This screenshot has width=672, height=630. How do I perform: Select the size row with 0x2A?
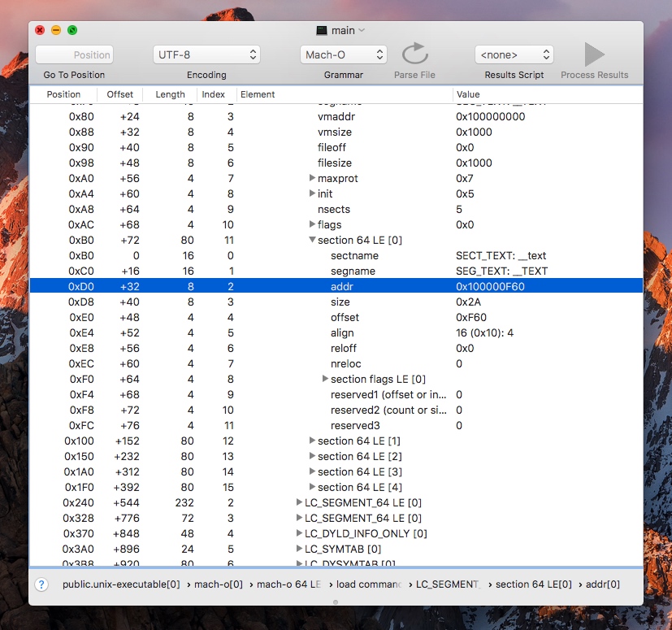pyautogui.click(x=336, y=302)
